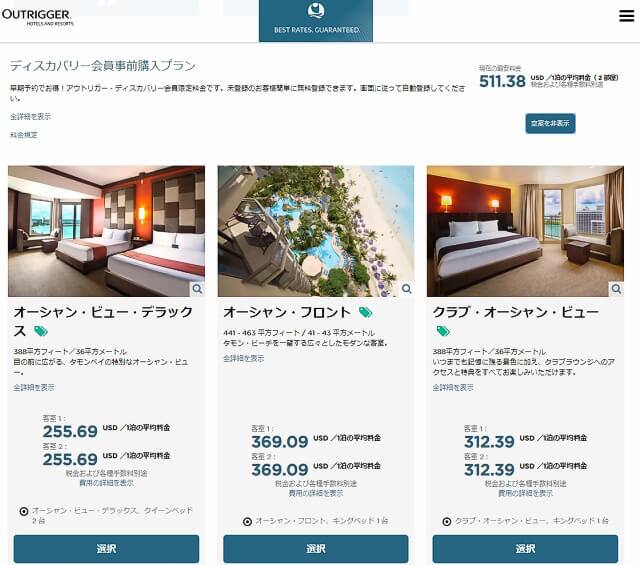
Task: Click the Best Rates Guaranteed badge
Action: coord(316,20)
